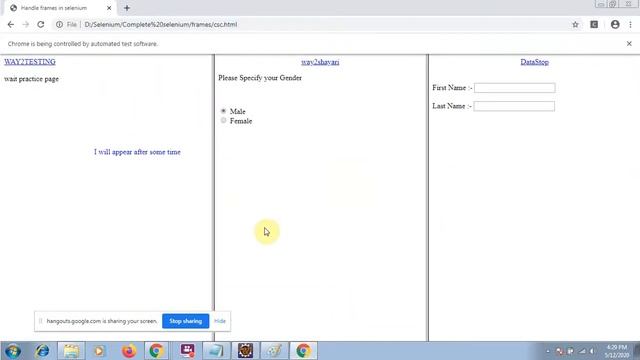The height and width of the screenshot is (360, 640).
Task: Launch Internet Explorer from taskbar
Action: [42, 351]
